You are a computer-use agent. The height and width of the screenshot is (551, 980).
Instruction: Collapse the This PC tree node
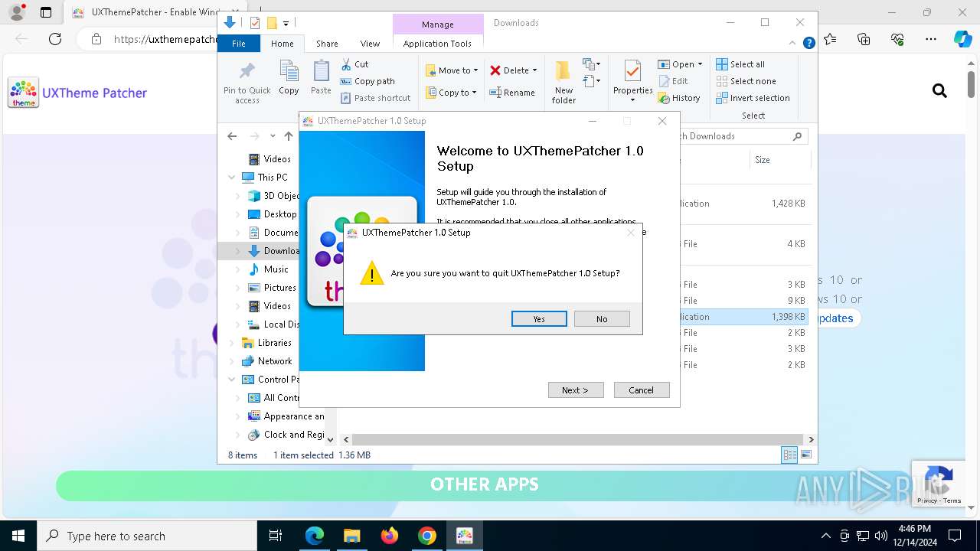232,178
